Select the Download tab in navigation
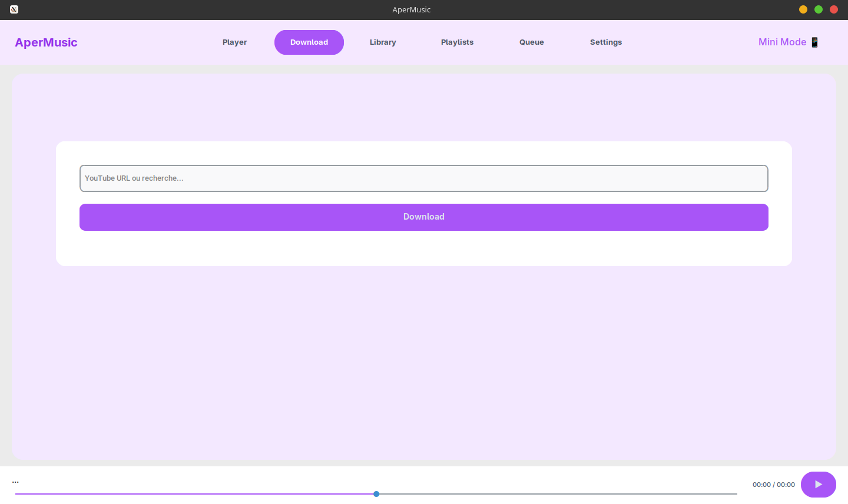The height and width of the screenshot is (504, 848). tap(309, 42)
